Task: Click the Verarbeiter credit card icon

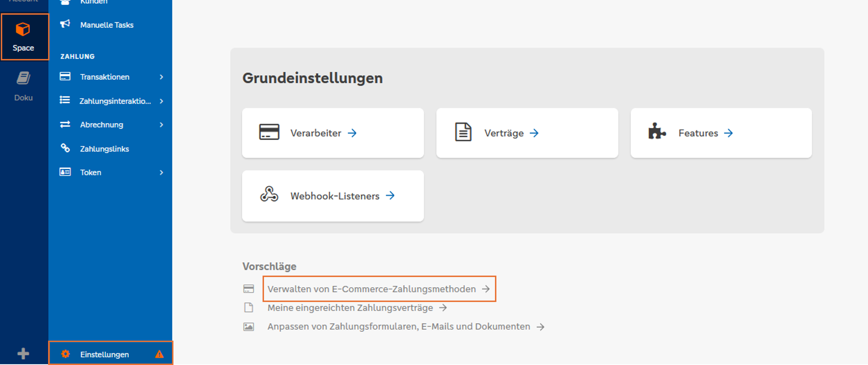Action: [269, 132]
